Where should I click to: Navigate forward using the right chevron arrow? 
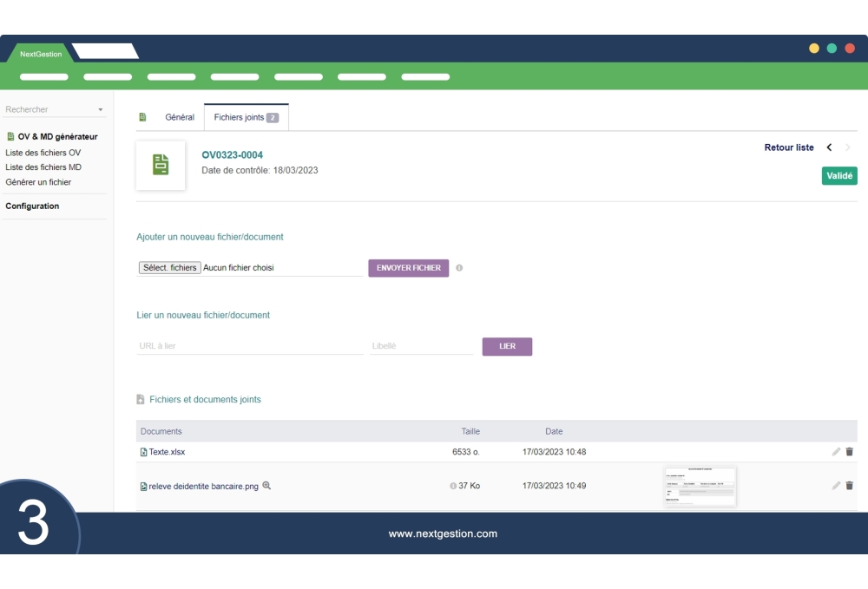847,147
